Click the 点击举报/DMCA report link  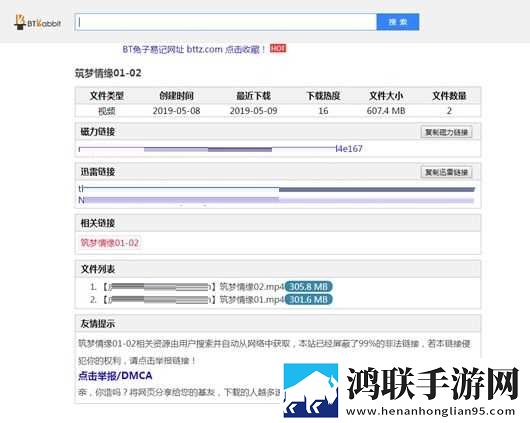pyautogui.click(x=115, y=376)
